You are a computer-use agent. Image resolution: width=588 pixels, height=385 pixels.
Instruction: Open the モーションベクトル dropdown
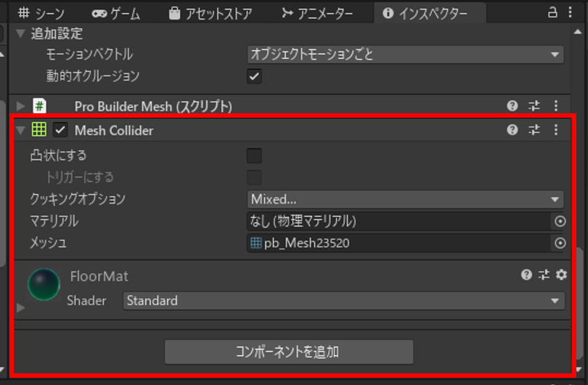pyautogui.click(x=405, y=54)
